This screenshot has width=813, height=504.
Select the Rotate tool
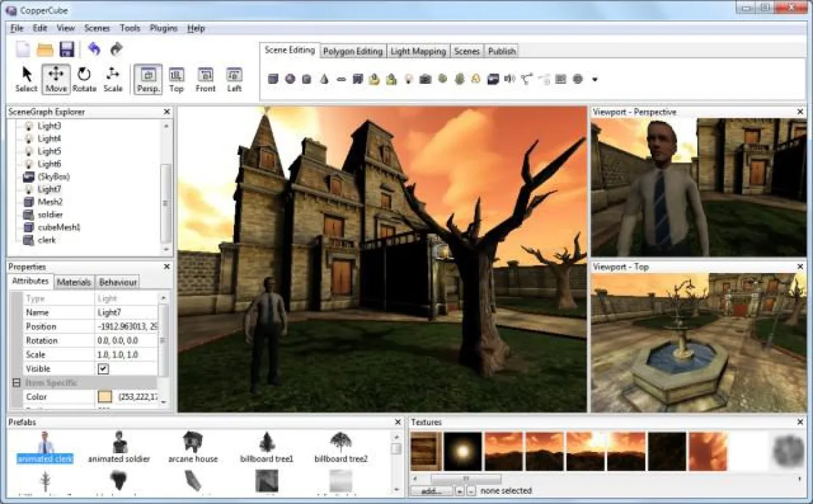pyautogui.click(x=84, y=79)
